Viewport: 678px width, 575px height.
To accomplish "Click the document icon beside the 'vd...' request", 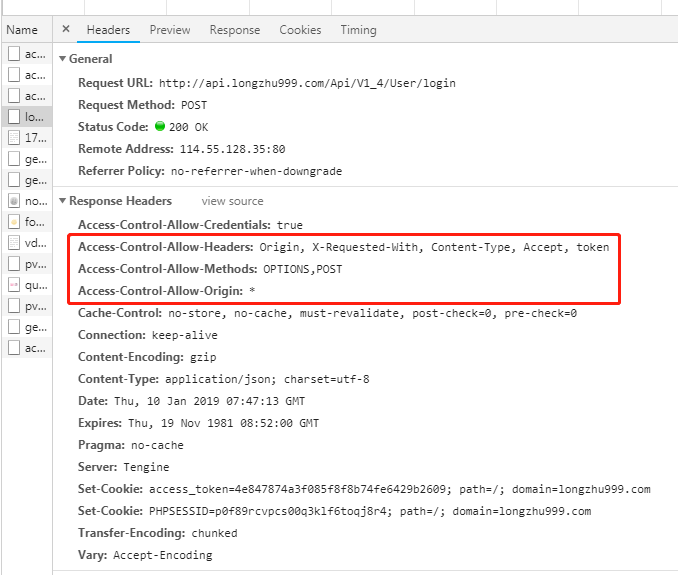I will pos(14,243).
